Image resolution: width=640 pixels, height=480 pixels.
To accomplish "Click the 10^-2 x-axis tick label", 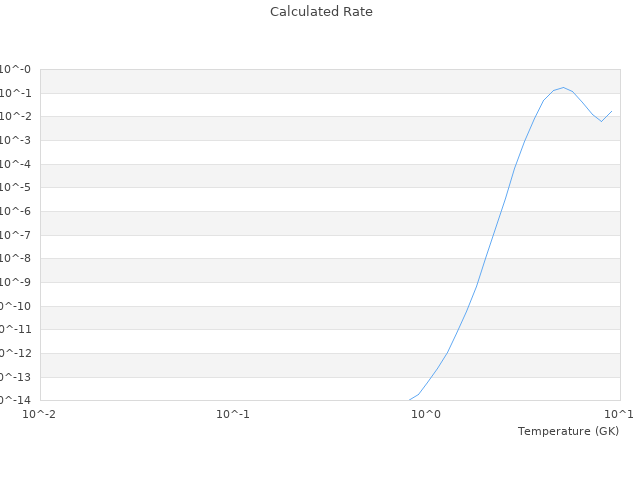I will [x=40, y=414].
